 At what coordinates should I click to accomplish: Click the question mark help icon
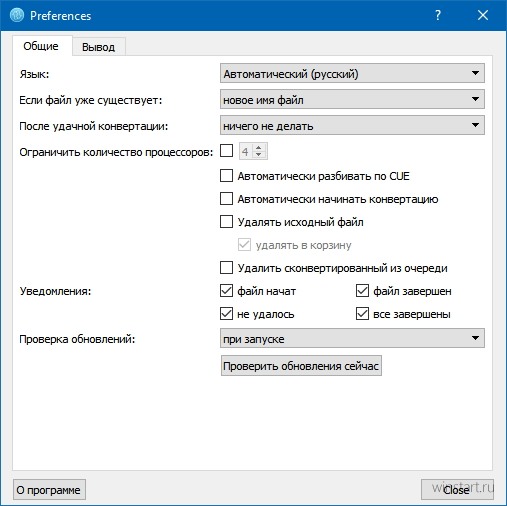(x=438, y=15)
